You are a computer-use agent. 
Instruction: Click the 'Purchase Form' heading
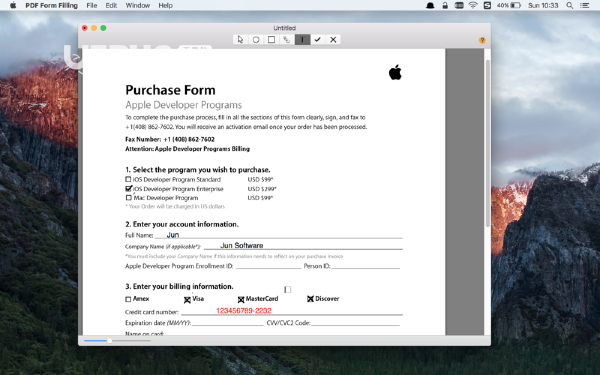coord(170,90)
